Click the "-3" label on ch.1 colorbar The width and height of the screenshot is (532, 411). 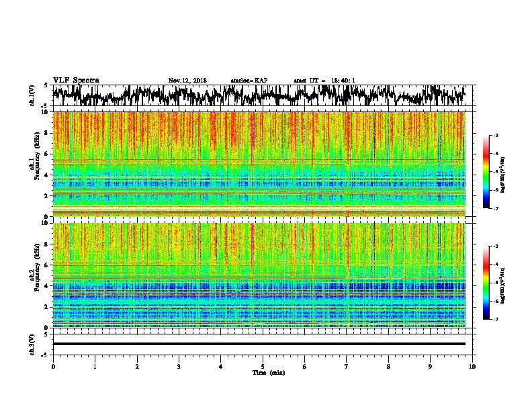(x=495, y=136)
